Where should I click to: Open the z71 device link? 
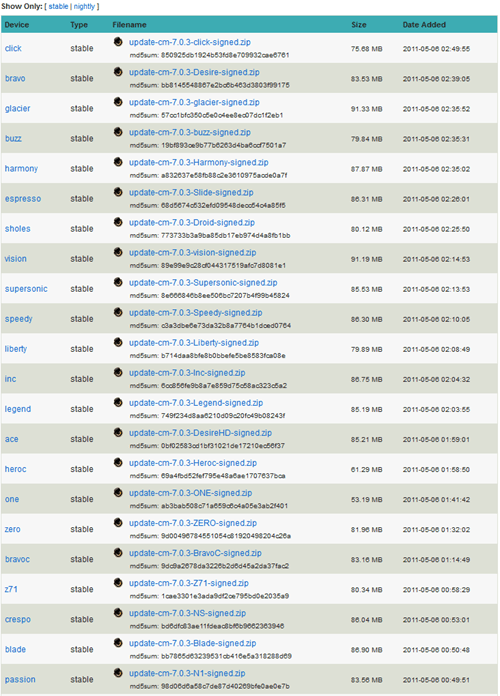(11, 589)
